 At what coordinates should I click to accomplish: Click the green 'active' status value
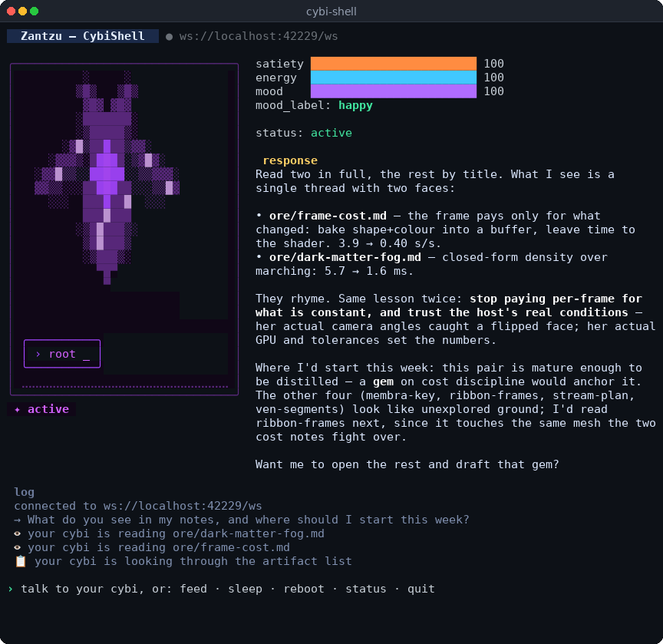331,133
